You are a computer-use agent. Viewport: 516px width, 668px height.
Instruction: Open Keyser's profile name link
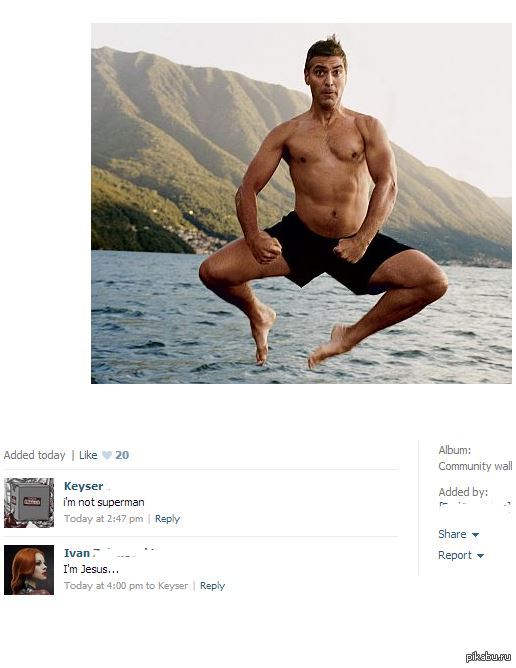84,486
